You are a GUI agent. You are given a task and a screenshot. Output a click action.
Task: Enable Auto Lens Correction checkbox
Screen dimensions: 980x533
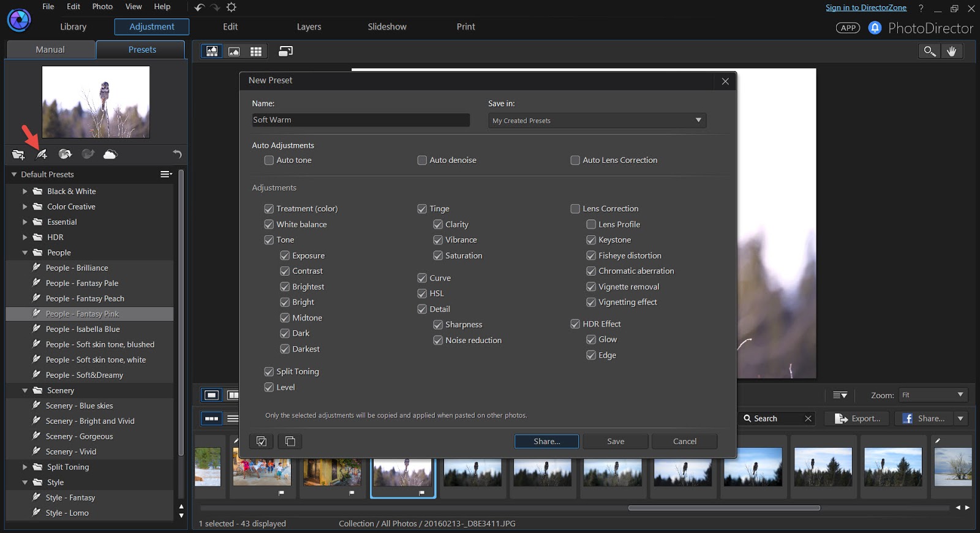(x=575, y=160)
